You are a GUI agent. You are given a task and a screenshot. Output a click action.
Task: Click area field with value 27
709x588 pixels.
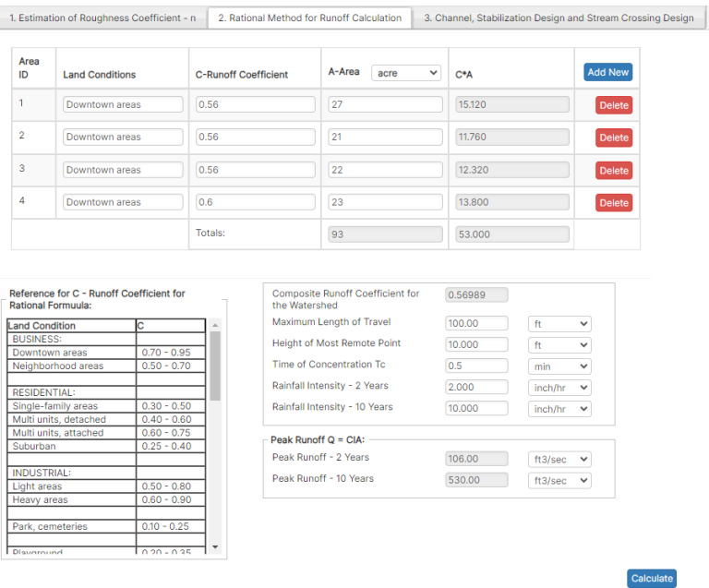tap(385, 104)
